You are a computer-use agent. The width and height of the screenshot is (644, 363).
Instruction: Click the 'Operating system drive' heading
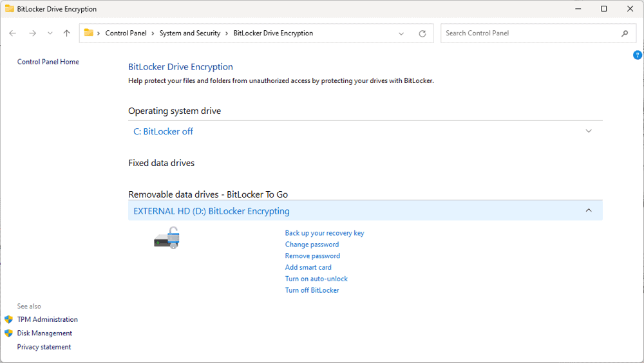pos(175,111)
